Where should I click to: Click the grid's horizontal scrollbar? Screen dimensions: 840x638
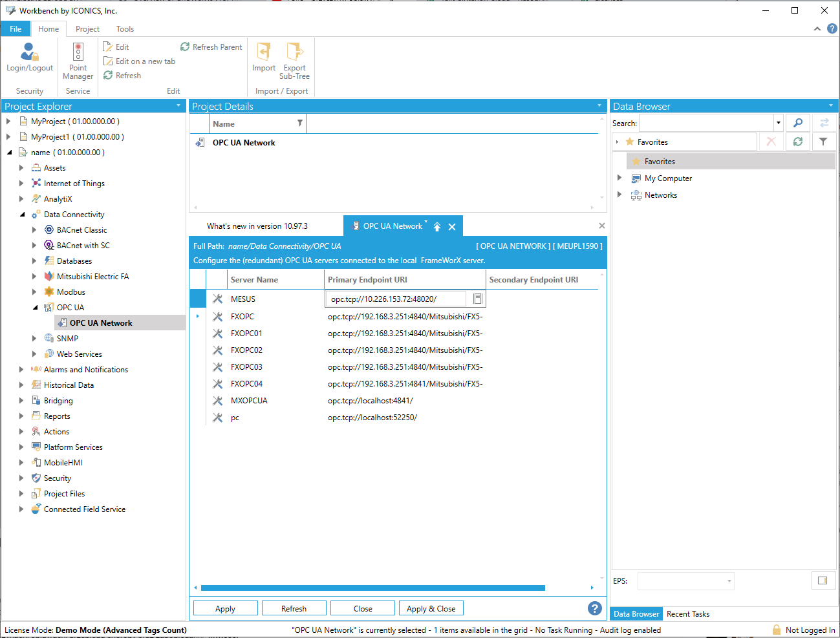pyautogui.click(x=372, y=588)
